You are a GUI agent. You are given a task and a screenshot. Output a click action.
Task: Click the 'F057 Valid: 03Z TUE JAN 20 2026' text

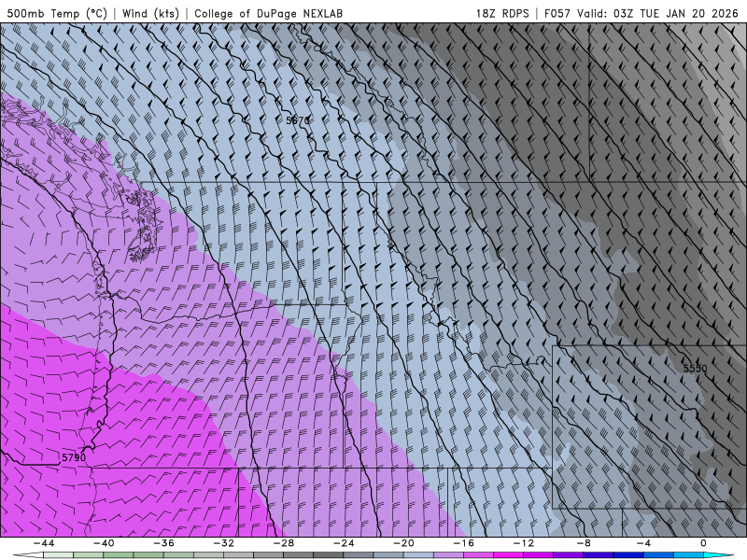click(x=641, y=13)
